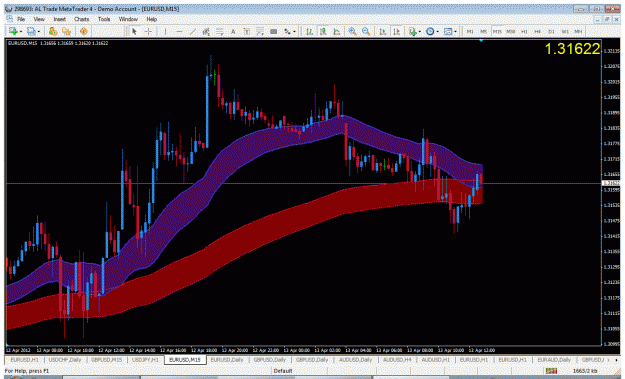Image resolution: width=625 pixels, height=379 pixels.
Task: Switch to the USDCHF,Daily chart tab
Action: point(65,360)
